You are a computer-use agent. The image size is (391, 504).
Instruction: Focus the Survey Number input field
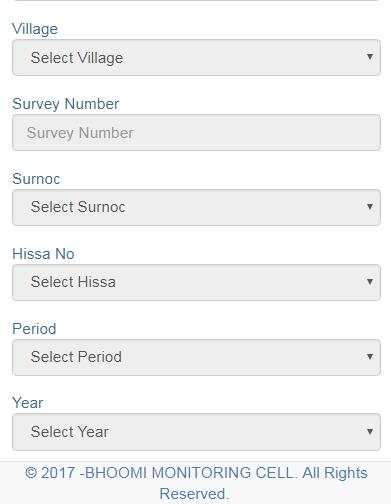pyautogui.click(x=196, y=132)
